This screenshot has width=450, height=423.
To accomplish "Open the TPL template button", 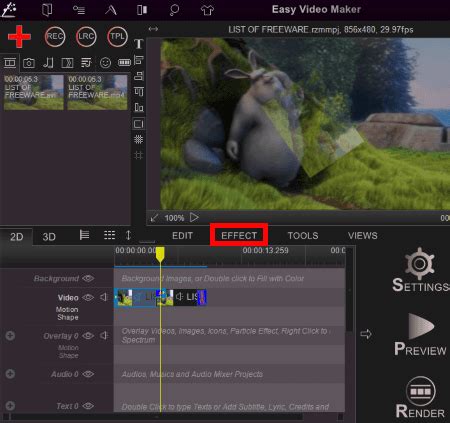I will point(117,36).
